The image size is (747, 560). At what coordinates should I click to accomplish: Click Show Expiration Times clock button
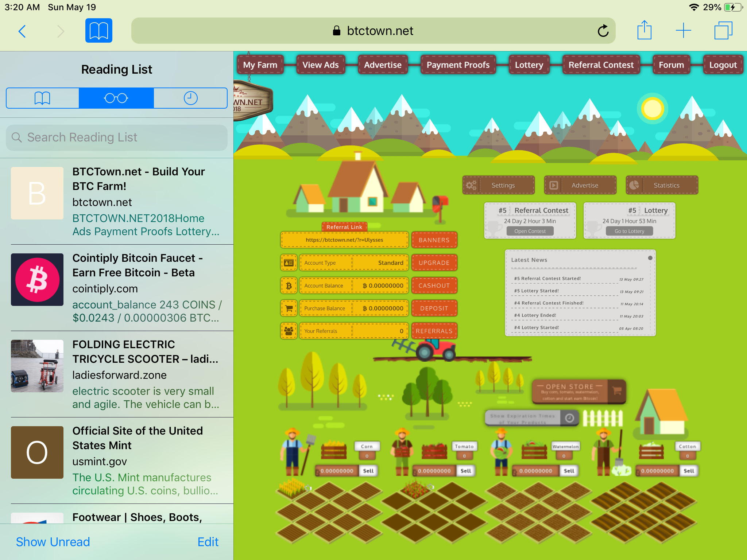[532, 418]
